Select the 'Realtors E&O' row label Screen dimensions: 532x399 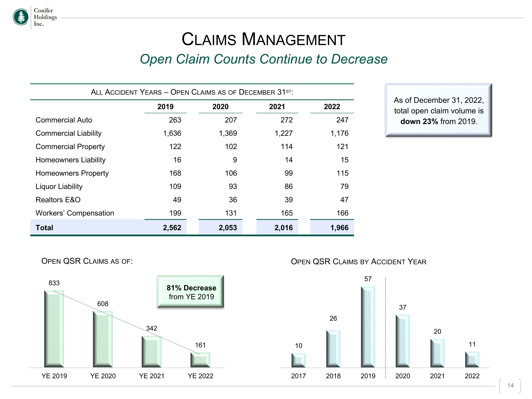58,200
